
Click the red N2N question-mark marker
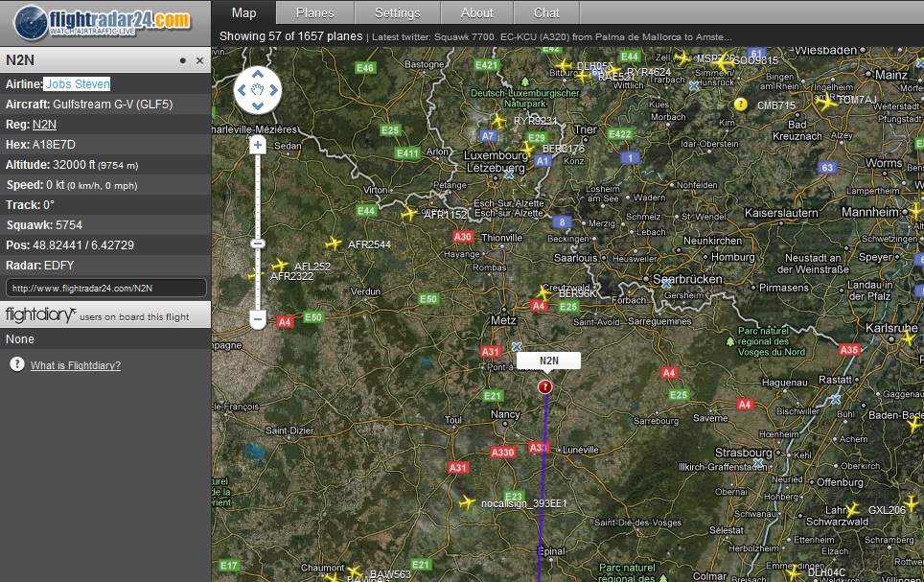tap(545, 386)
